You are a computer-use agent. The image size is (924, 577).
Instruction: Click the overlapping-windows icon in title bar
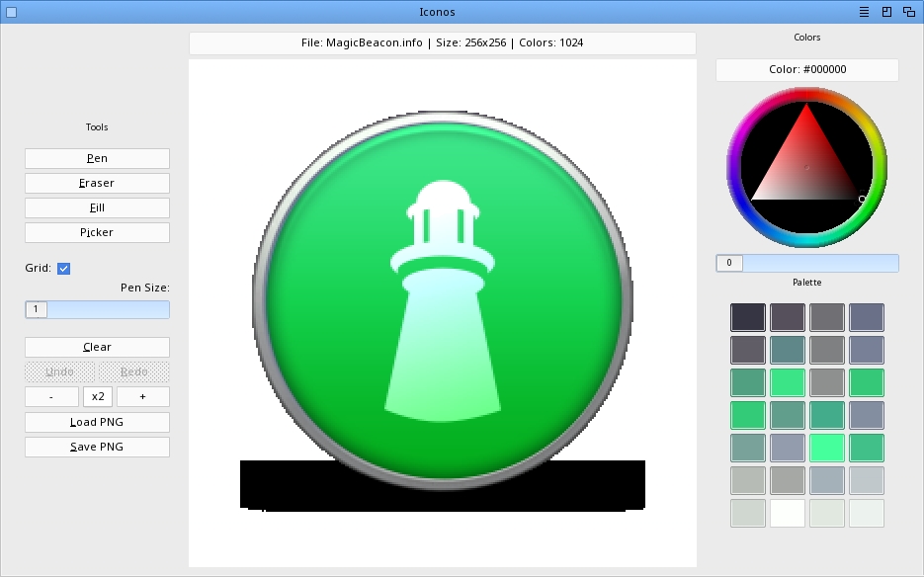click(909, 12)
